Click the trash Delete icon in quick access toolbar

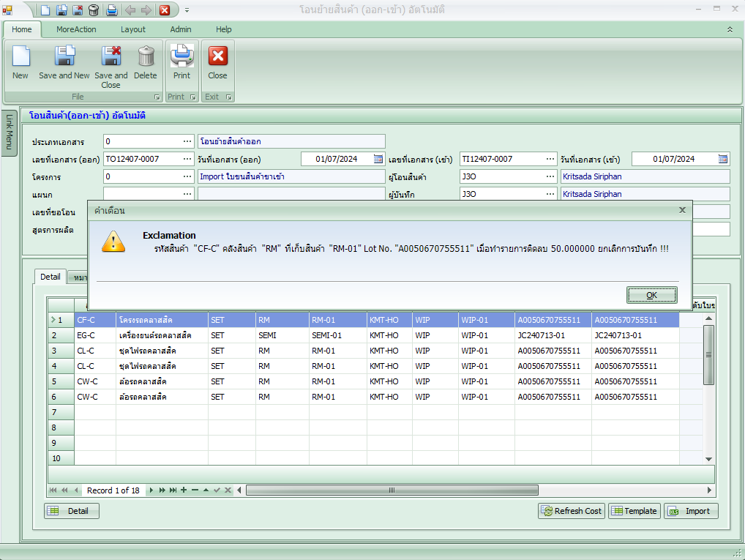(94, 10)
